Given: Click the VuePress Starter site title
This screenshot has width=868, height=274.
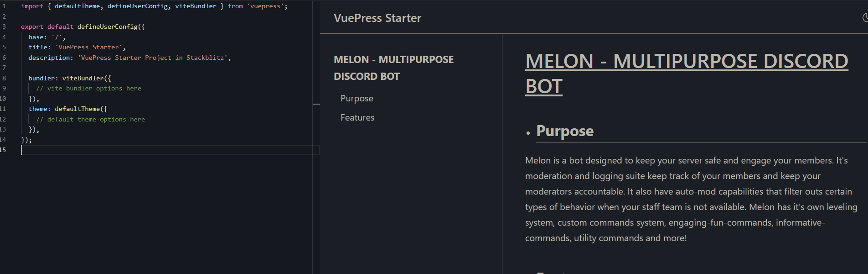Looking at the screenshot, I should 377,18.
